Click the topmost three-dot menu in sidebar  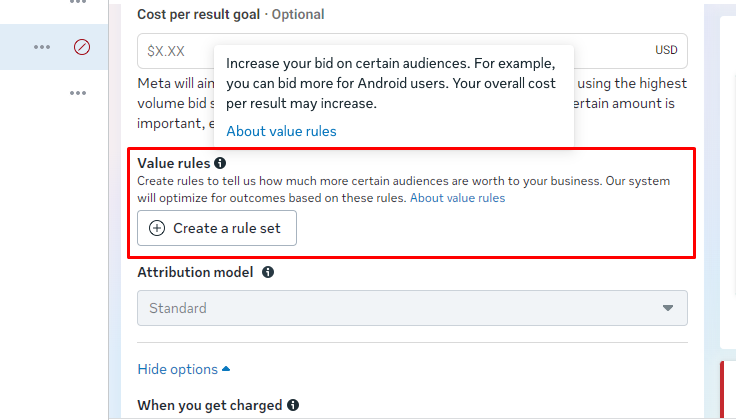pyautogui.click(x=78, y=3)
